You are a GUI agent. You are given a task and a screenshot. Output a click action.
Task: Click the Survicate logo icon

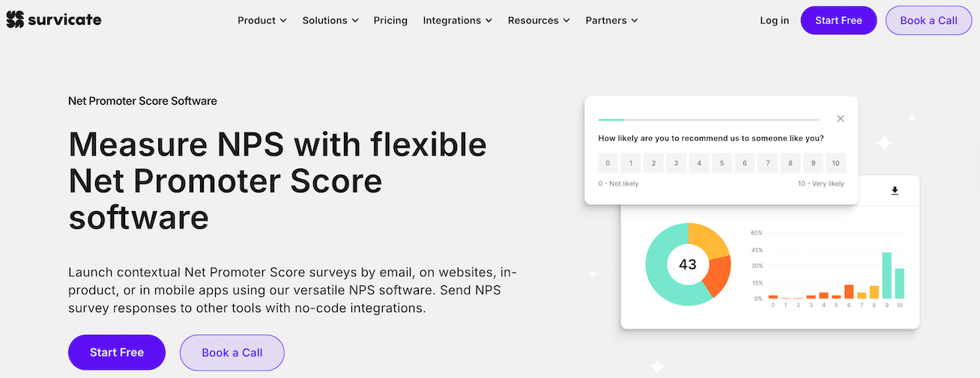[15, 20]
